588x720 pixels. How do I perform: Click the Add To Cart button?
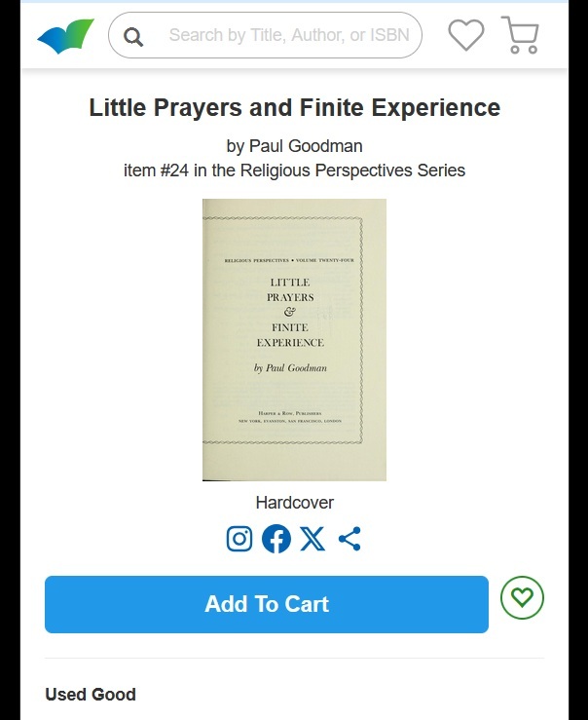[267, 604]
